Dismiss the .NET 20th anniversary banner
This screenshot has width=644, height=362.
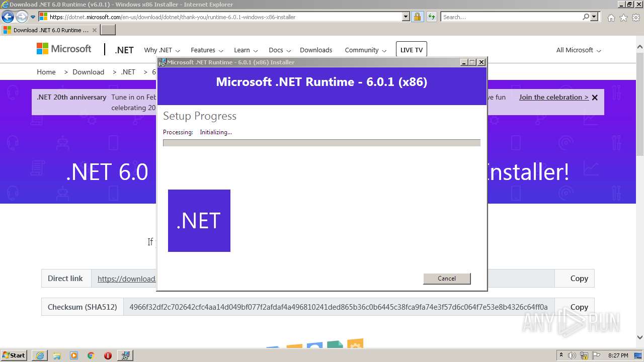(x=595, y=98)
